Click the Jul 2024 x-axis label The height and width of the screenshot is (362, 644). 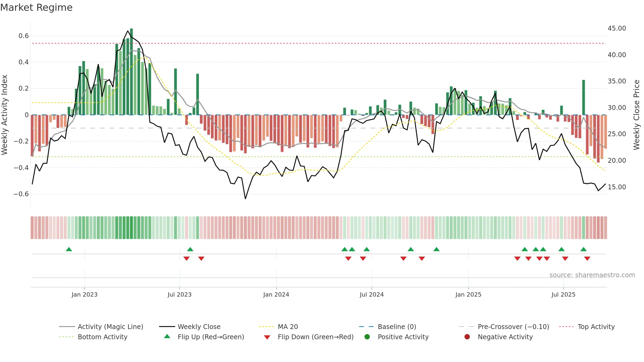pos(372,295)
